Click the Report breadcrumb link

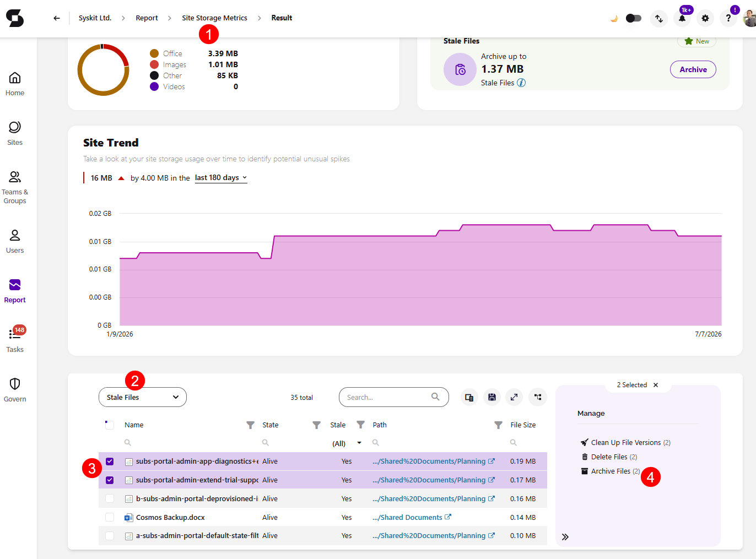147,18
